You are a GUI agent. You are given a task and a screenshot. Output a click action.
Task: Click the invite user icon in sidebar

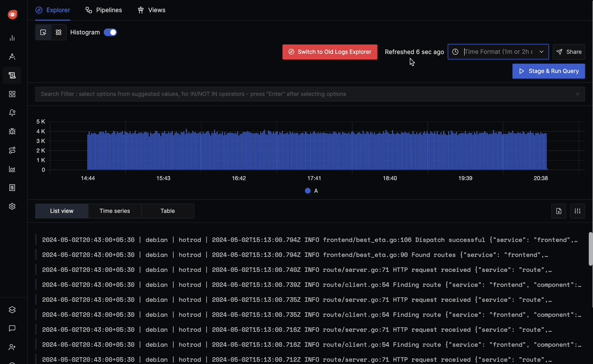pos(12,347)
